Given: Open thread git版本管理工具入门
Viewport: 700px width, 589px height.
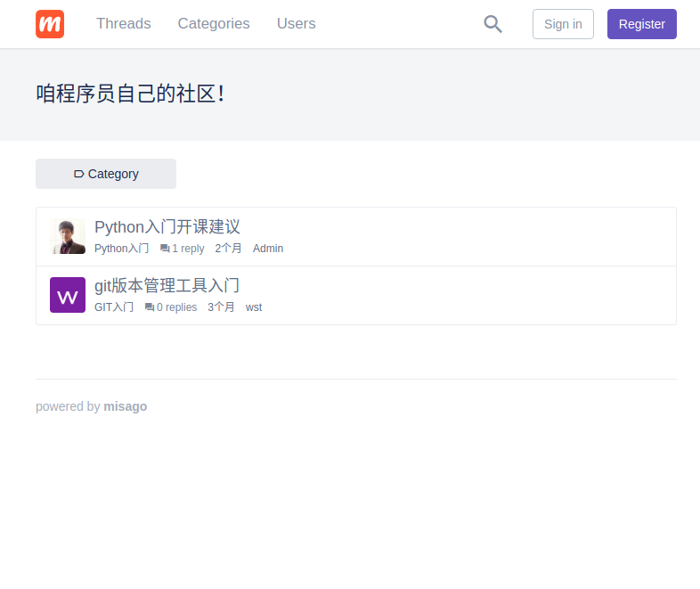Looking at the screenshot, I should [x=167, y=286].
